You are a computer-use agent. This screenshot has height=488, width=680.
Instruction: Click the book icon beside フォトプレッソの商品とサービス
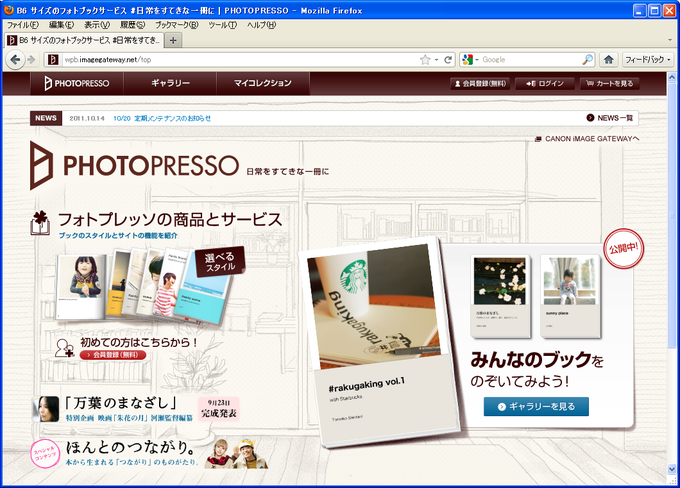coord(40,223)
